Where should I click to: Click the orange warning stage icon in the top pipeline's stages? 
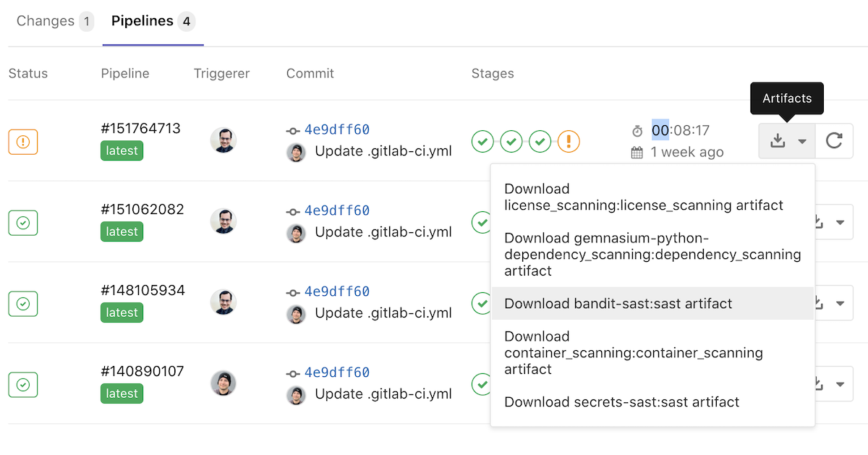[x=569, y=141]
